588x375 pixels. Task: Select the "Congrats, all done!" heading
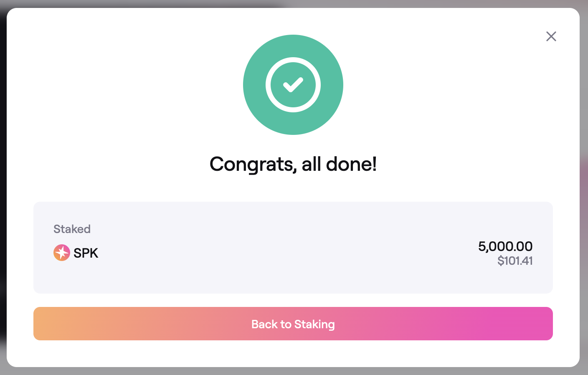click(293, 164)
